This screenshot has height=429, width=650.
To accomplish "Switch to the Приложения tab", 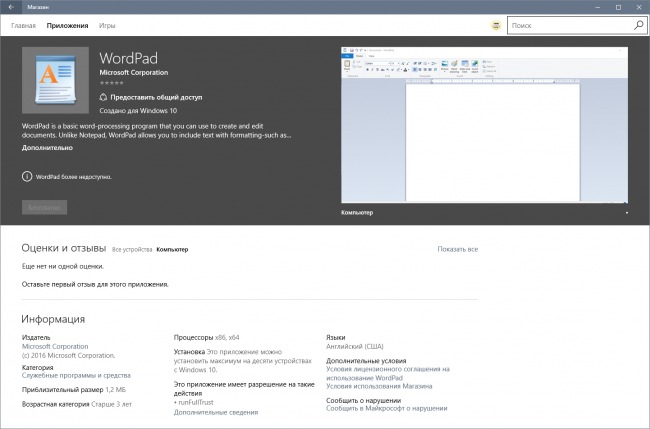I will pos(67,26).
